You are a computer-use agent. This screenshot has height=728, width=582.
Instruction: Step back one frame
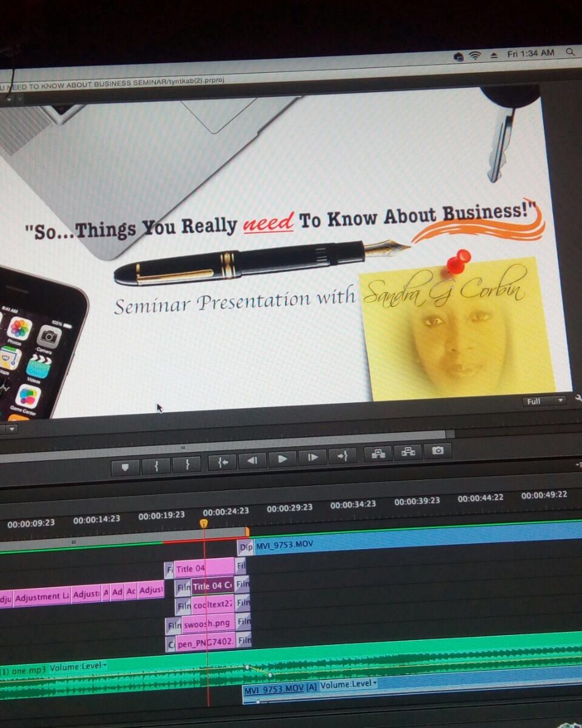252,460
